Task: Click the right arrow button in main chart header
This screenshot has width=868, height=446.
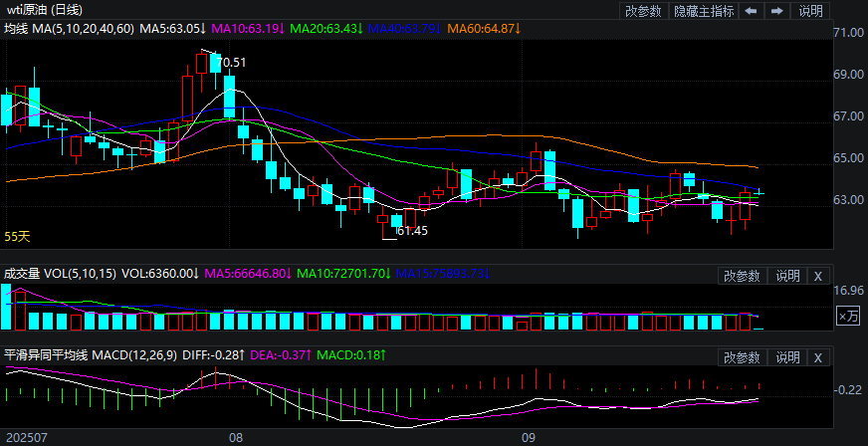Action: [776, 11]
